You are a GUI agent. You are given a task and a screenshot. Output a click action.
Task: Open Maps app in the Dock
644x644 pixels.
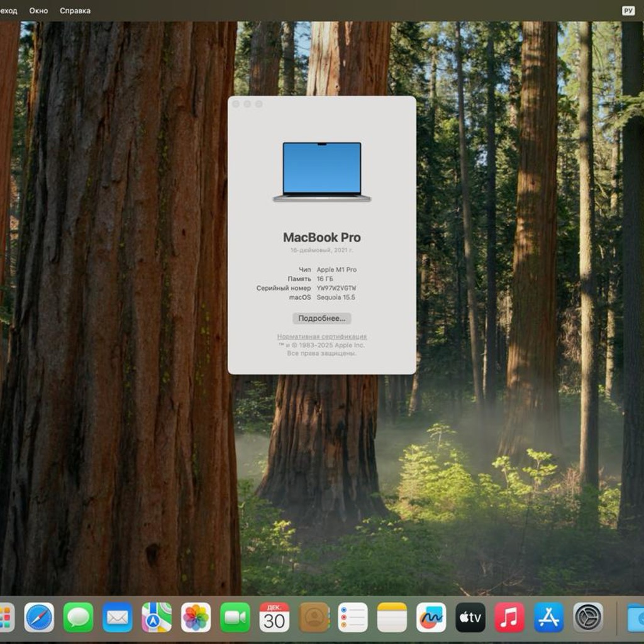[157, 618]
